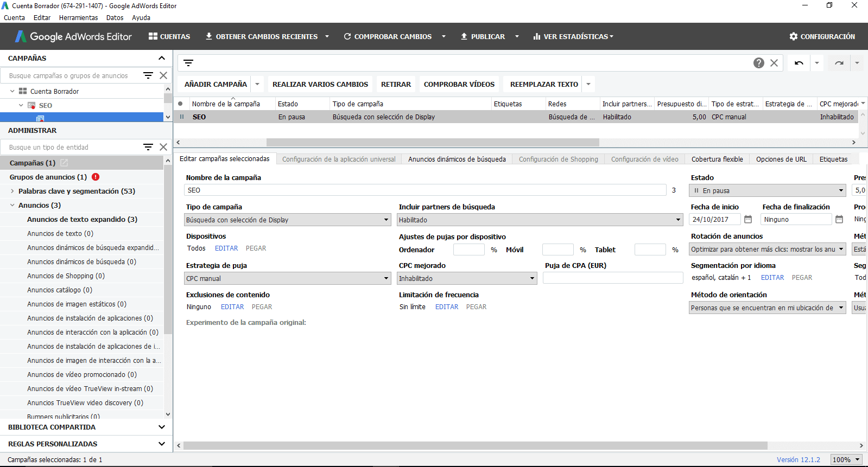Click the redo arrow icon
868x467 pixels.
click(839, 63)
